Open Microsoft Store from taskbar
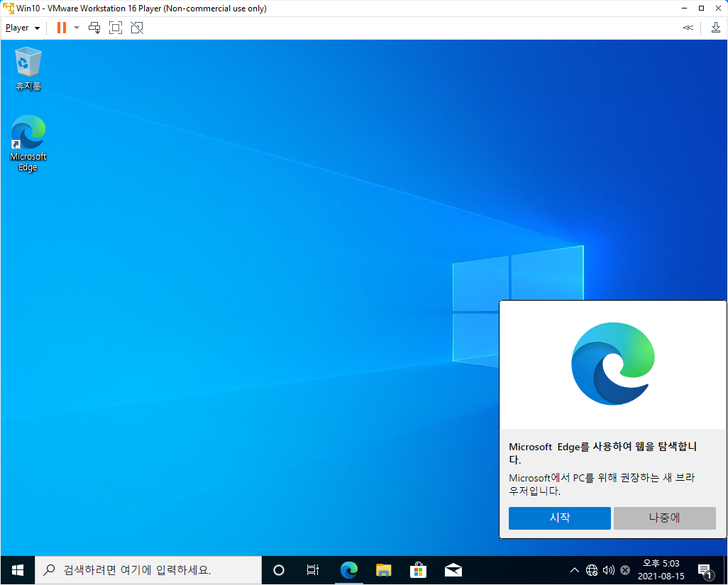728x585 pixels. pos(419,570)
